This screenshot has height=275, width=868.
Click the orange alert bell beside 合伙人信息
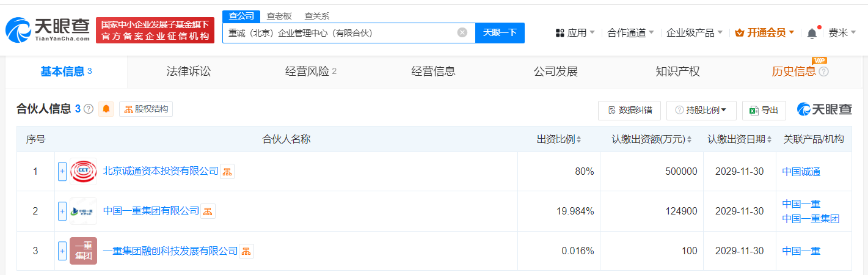pyautogui.click(x=107, y=109)
